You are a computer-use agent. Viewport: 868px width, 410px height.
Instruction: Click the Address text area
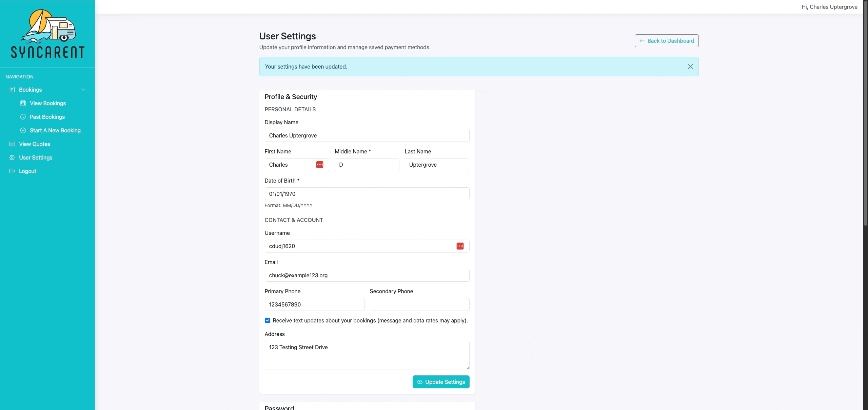(x=367, y=355)
